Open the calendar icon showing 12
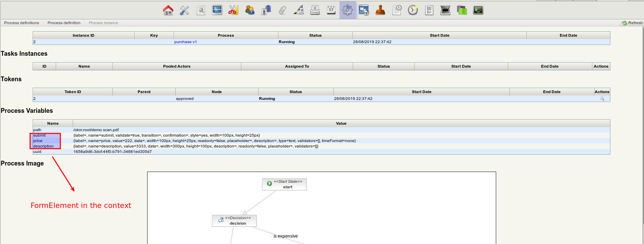Image resolution: width=644 pixels, height=244 pixels. (x=331, y=10)
